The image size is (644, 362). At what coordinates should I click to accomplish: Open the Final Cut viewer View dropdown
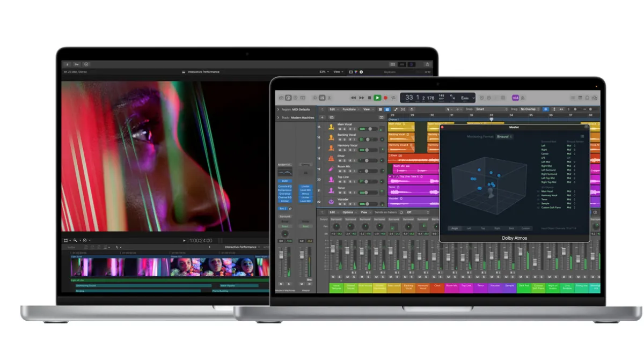point(338,71)
